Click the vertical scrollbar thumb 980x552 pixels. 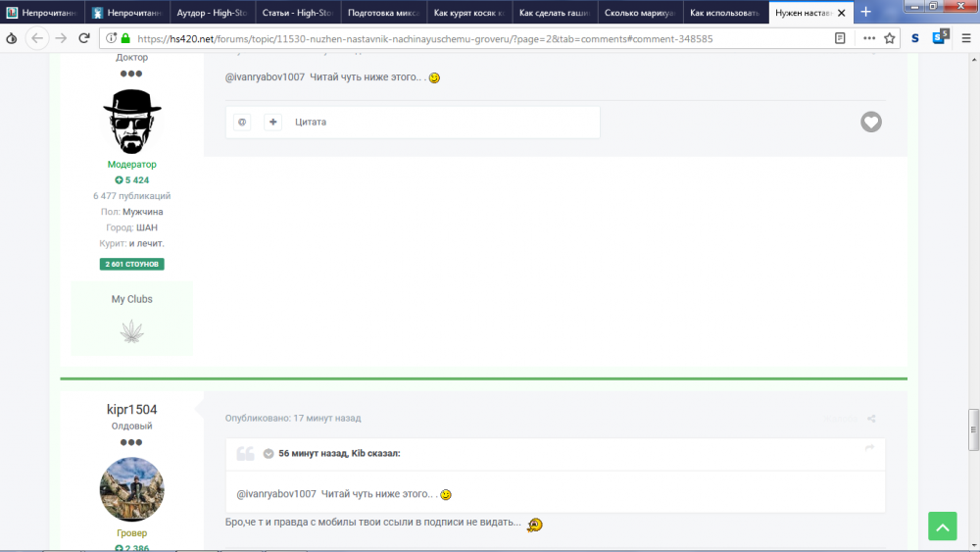tap(973, 429)
